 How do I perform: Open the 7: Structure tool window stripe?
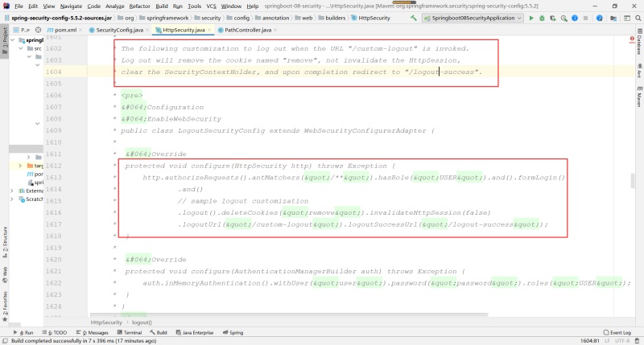click(5, 242)
